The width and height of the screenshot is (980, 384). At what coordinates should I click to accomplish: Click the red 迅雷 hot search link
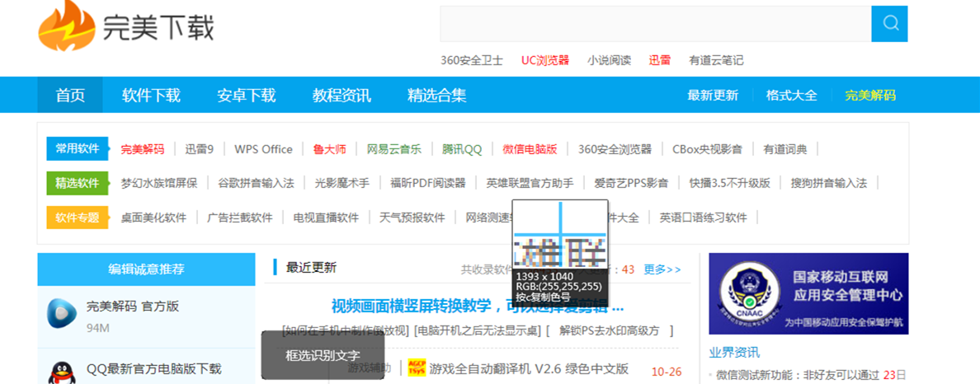(660, 60)
